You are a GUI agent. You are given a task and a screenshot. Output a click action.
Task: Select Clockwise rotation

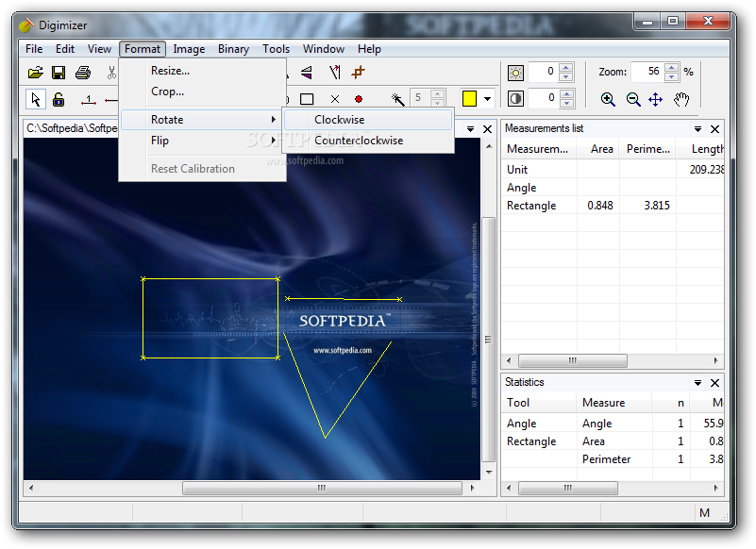pyautogui.click(x=368, y=120)
